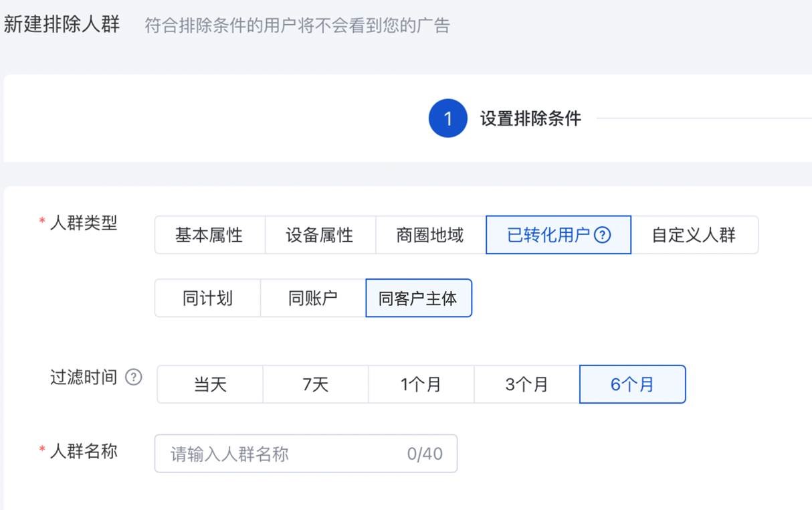Set filter time to 7天
The width and height of the screenshot is (812, 510).
(316, 385)
